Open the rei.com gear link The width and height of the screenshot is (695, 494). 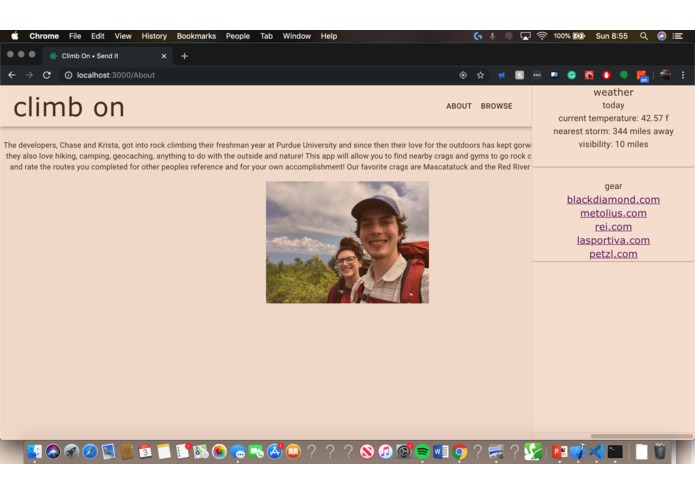coord(613,227)
